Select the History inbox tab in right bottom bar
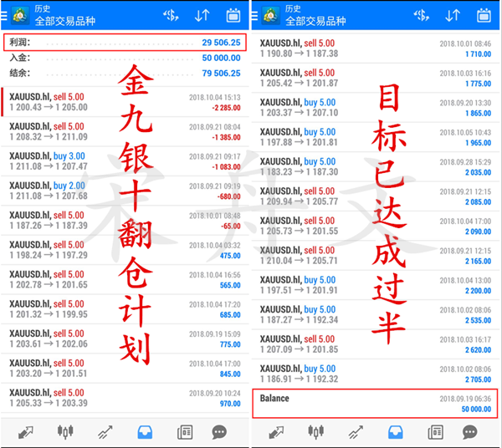 [x=396, y=432]
